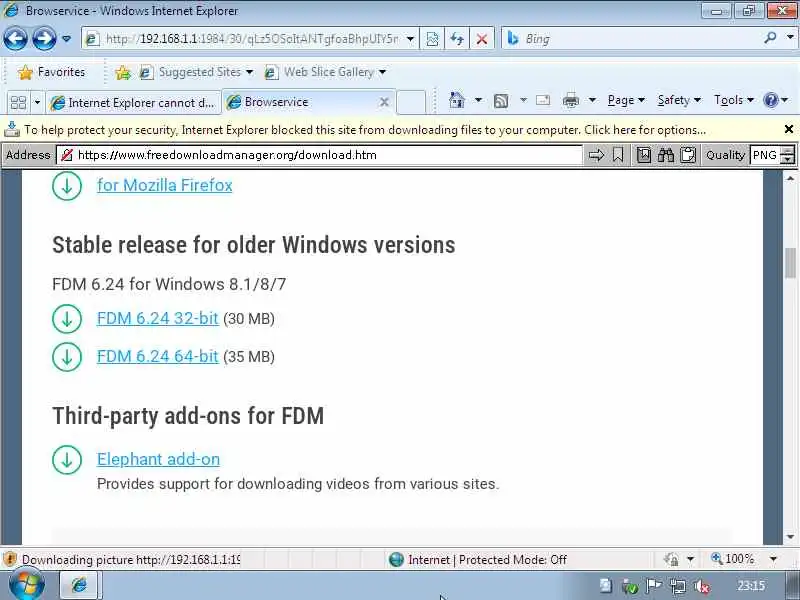This screenshot has width=800, height=600.
Task: Open the Elephant add-on link
Action: [159, 459]
